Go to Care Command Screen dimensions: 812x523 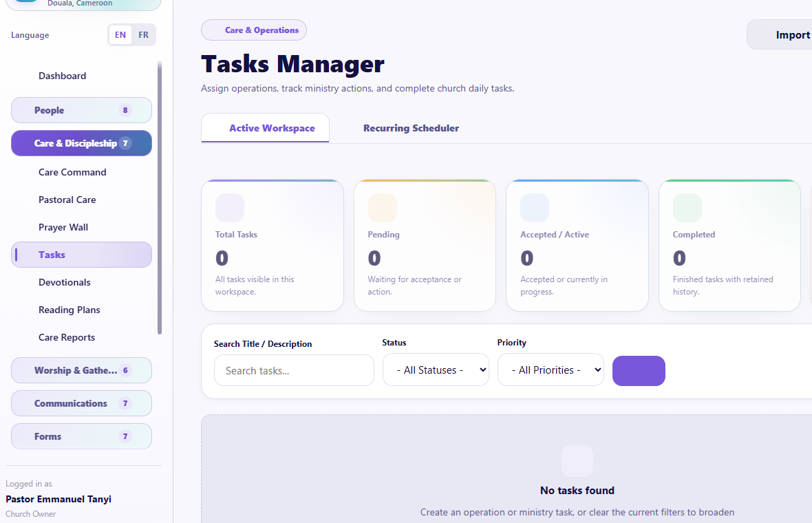(81, 173)
